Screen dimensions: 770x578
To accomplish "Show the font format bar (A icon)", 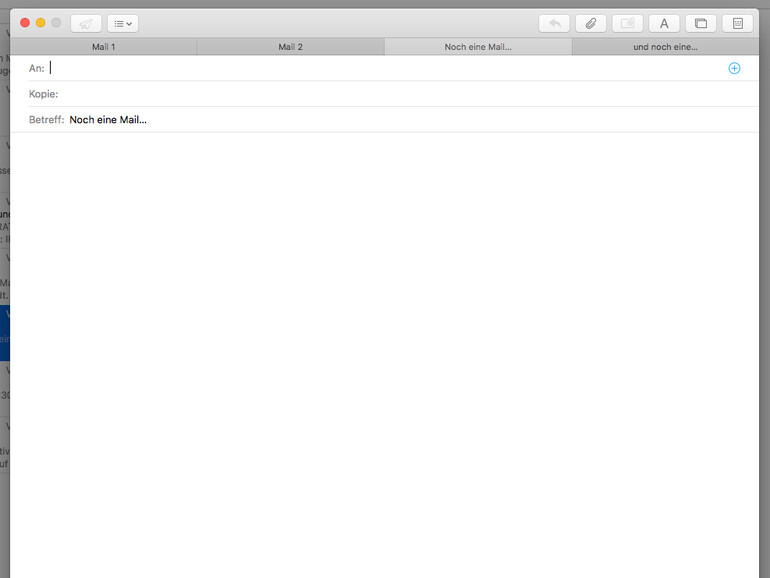I will click(664, 24).
